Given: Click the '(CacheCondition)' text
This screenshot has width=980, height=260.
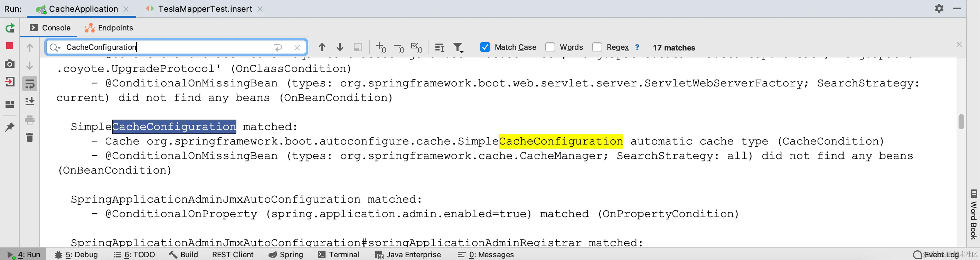Looking at the screenshot, I should pyautogui.click(x=830, y=141).
